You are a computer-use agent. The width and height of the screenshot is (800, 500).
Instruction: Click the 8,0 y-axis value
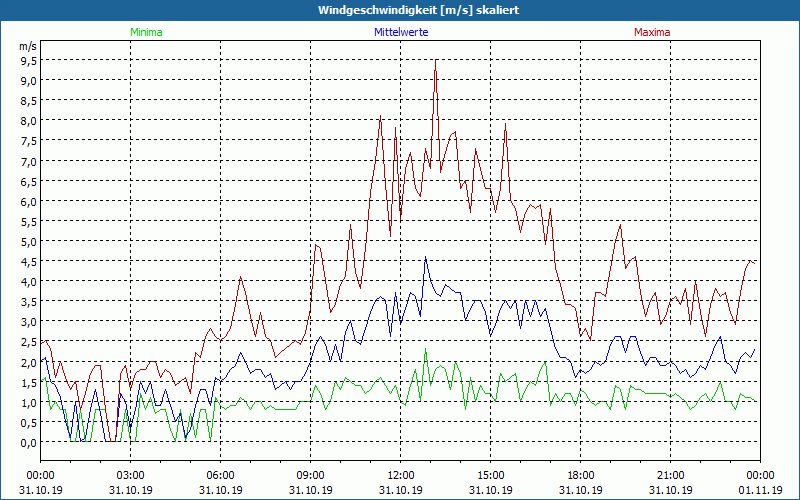pos(29,121)
